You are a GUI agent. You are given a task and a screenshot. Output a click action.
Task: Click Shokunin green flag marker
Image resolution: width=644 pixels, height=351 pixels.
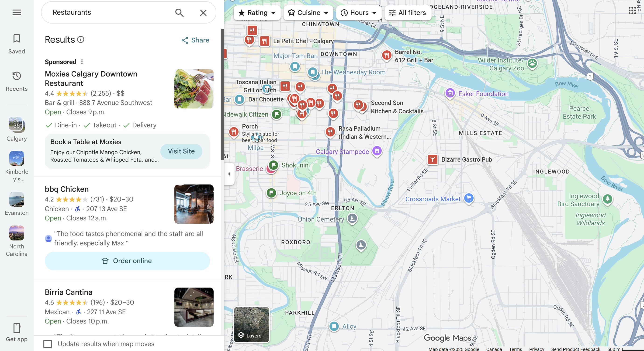coord(274,165)
